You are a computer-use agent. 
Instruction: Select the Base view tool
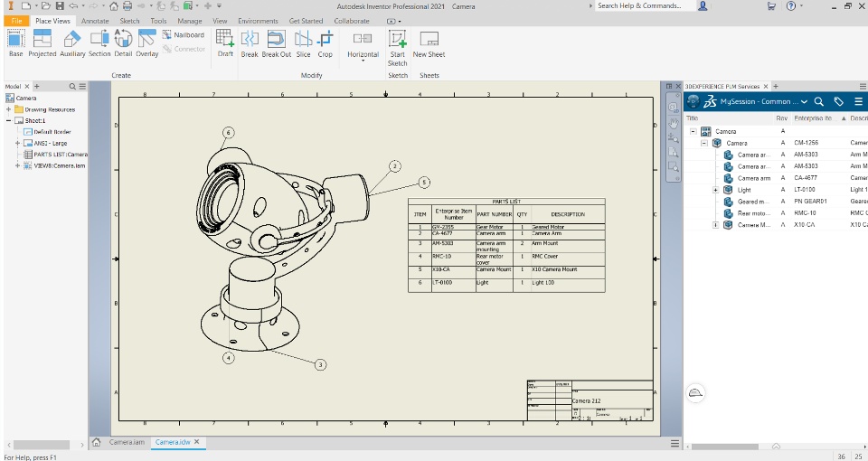[16, 43]
